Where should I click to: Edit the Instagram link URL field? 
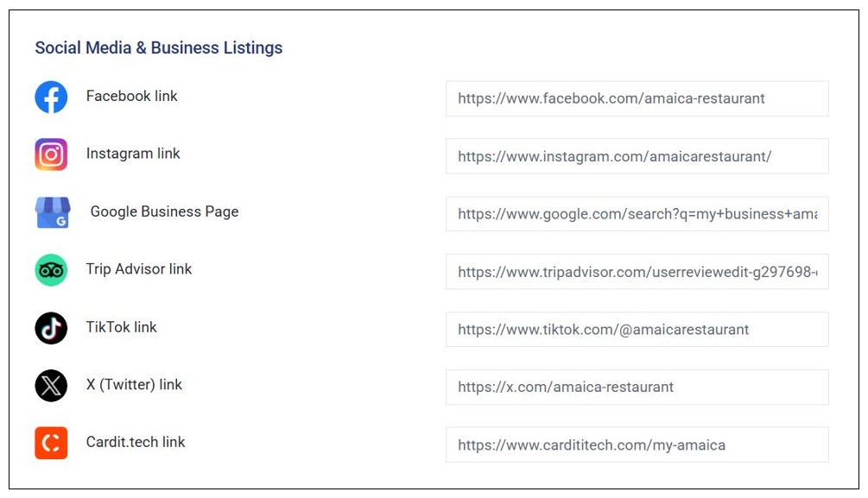click(637, 156)
